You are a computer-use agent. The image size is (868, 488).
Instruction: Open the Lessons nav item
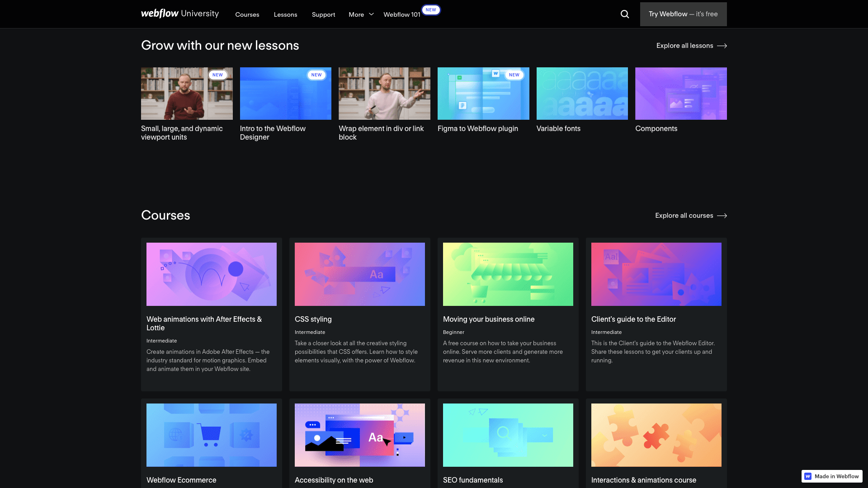285,14
